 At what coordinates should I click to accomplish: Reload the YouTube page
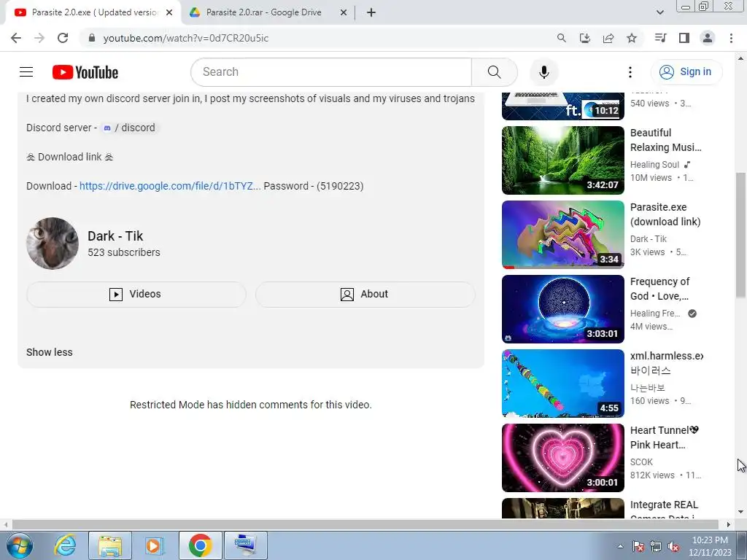(x=63, y=38)
